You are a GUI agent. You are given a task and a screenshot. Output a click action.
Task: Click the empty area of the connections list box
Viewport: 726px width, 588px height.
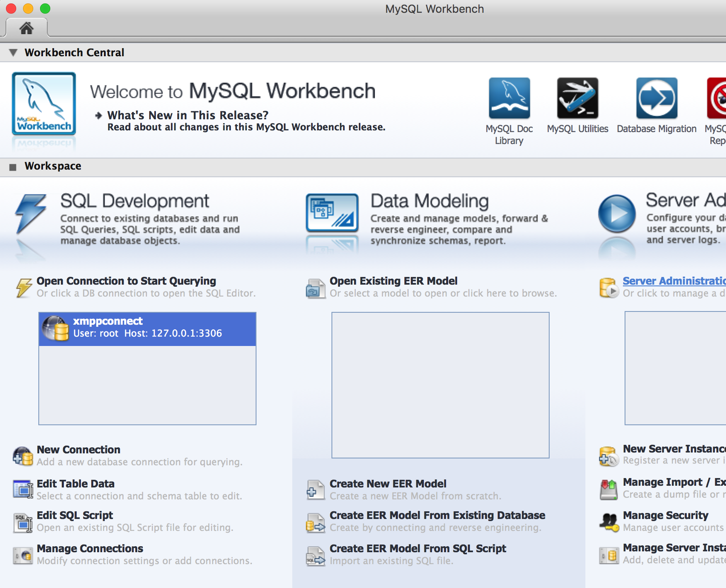point(147,385)
